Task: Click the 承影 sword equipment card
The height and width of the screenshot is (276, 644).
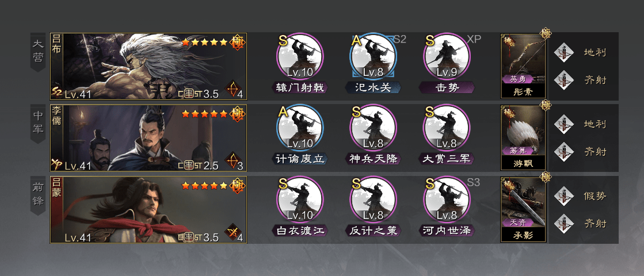Action: 523,209
